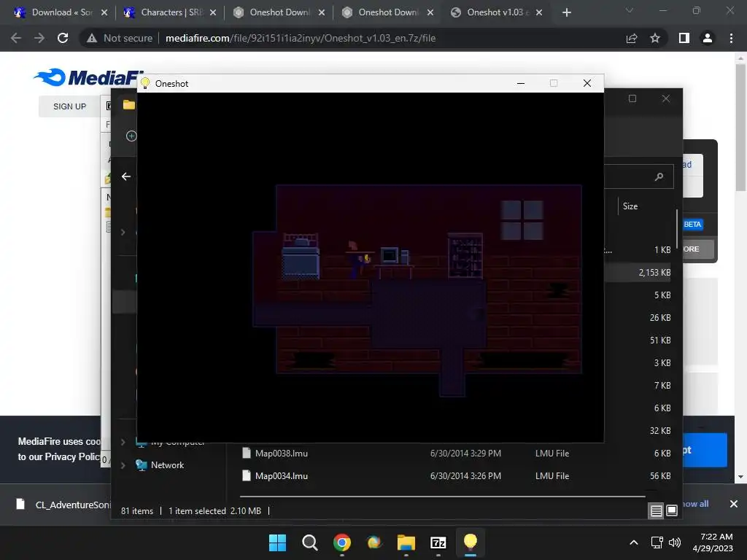Image resolution: width=747 pixels, height=560 pixels.
Task: Click the Not secure warning icon
Action: [x=92, y=38]
